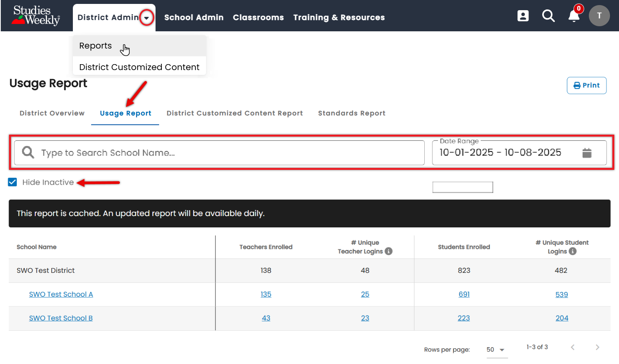The width and height of the screenshot is (619, 364).
Task: Click district total 48 teacher logins
Action: tap(365, 270)
